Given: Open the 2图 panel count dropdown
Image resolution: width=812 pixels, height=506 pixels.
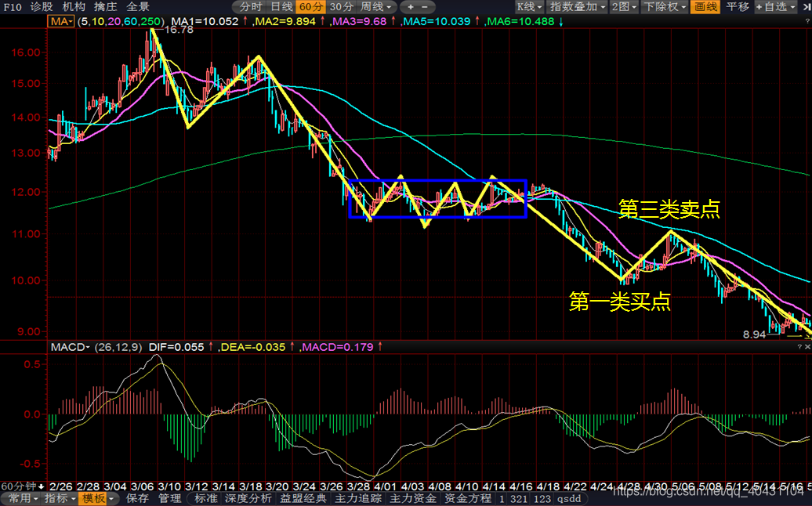Looking at the screenshot, I should pos(624,7).
